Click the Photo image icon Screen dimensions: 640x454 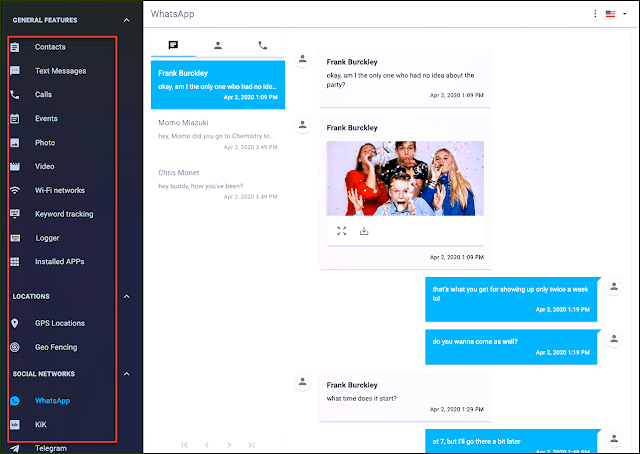click(x=15, y=143)
